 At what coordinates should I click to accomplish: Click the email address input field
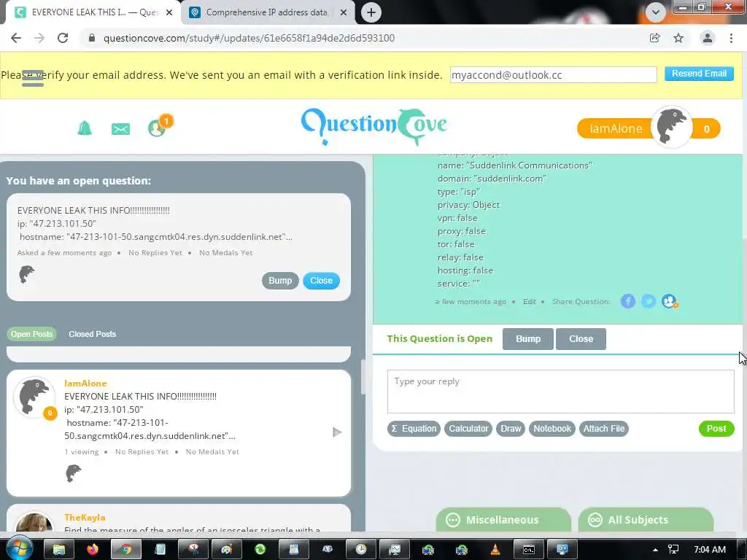[553, 75]
